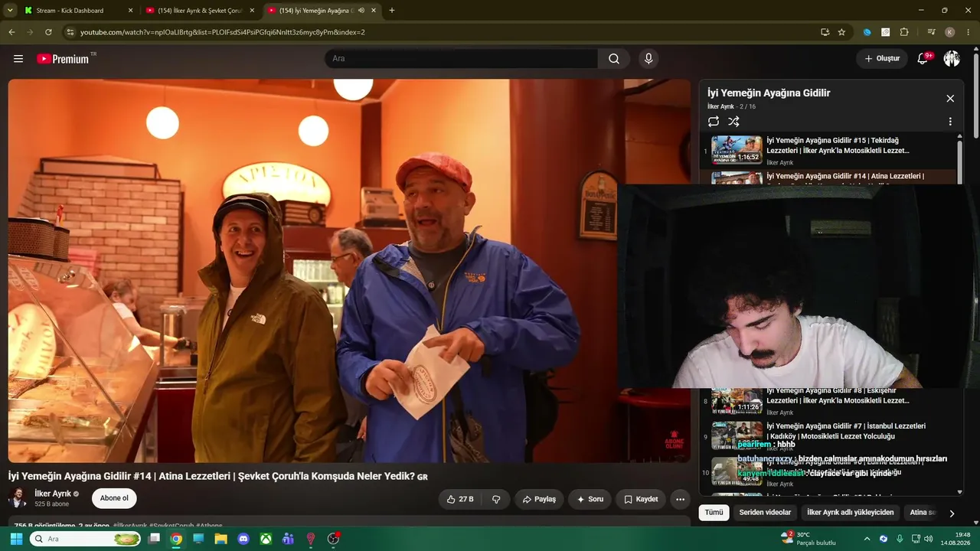This screenshot has height=551, width=980.
Task: Reload the YouTube page
Action: [x=48, y=32]
